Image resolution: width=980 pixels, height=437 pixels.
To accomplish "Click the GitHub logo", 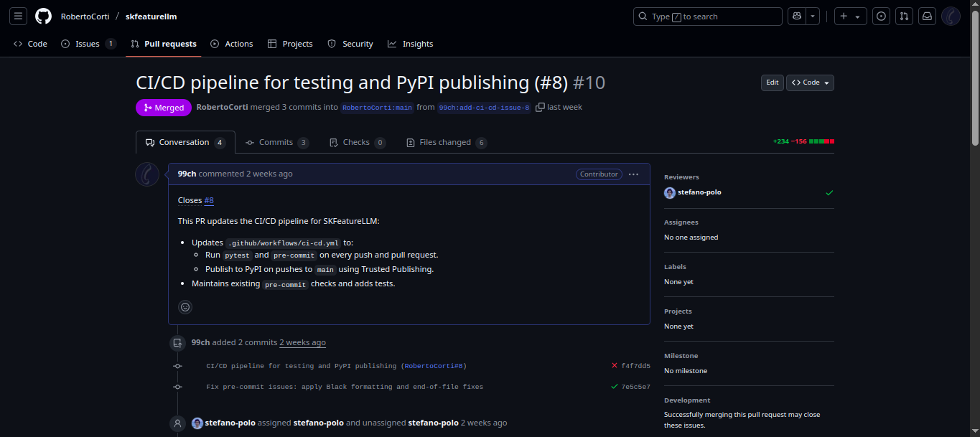I will click(43, 16).
